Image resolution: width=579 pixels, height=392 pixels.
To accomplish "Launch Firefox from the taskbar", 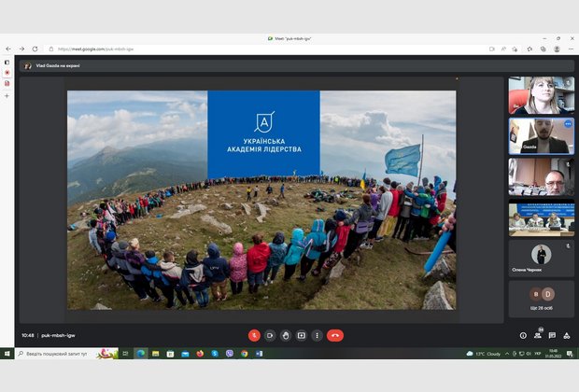I will (200, 354).
